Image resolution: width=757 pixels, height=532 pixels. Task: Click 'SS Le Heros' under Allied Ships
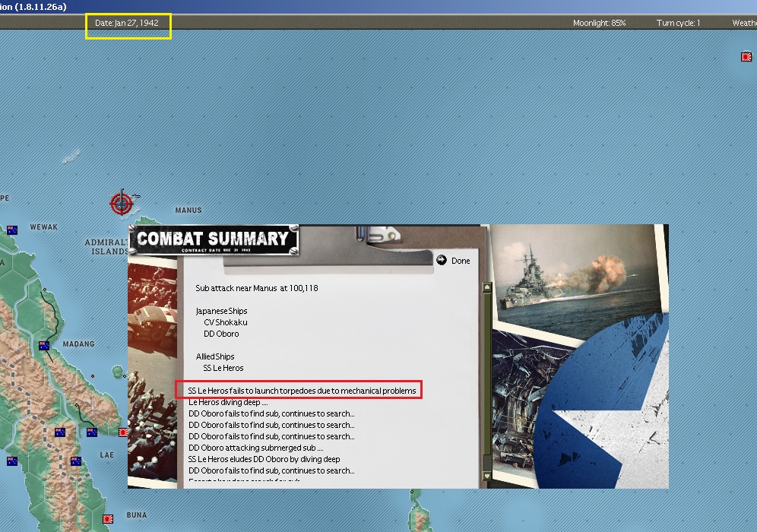tap(223, 368)
